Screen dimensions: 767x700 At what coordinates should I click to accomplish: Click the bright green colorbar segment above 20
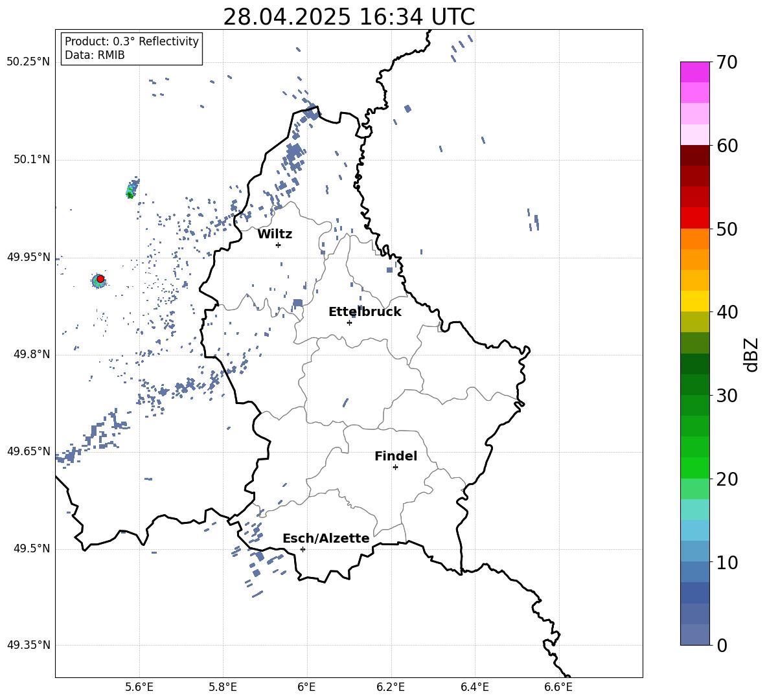coord(694,468)
